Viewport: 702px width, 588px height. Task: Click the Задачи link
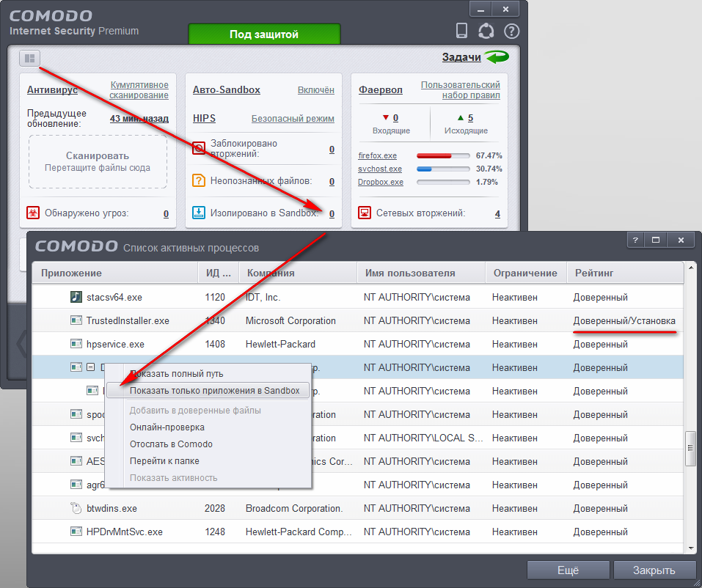pyautogui.click(x=461, y=57)
